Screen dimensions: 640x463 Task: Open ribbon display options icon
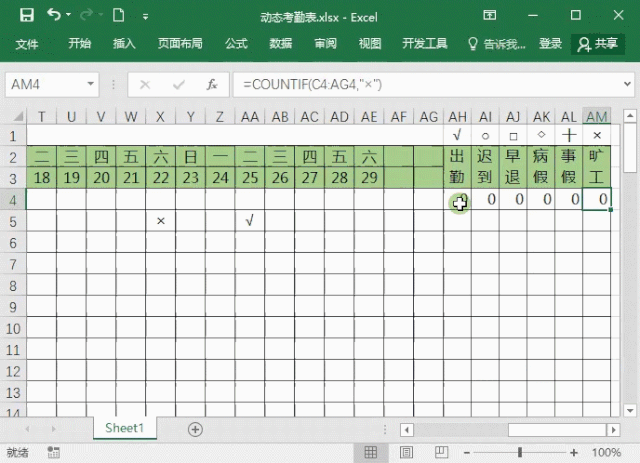(490, 16)
